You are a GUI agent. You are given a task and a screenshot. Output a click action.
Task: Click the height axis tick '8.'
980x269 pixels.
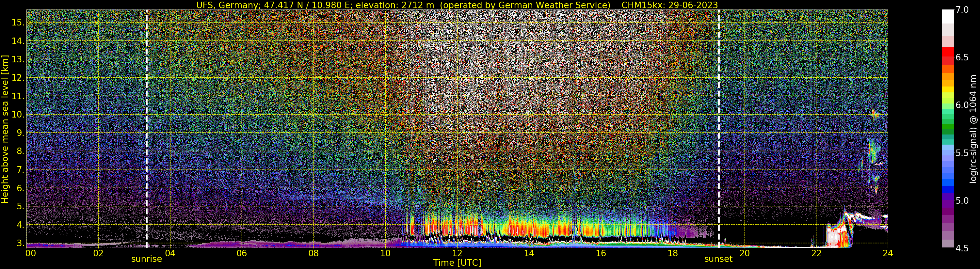20,151
